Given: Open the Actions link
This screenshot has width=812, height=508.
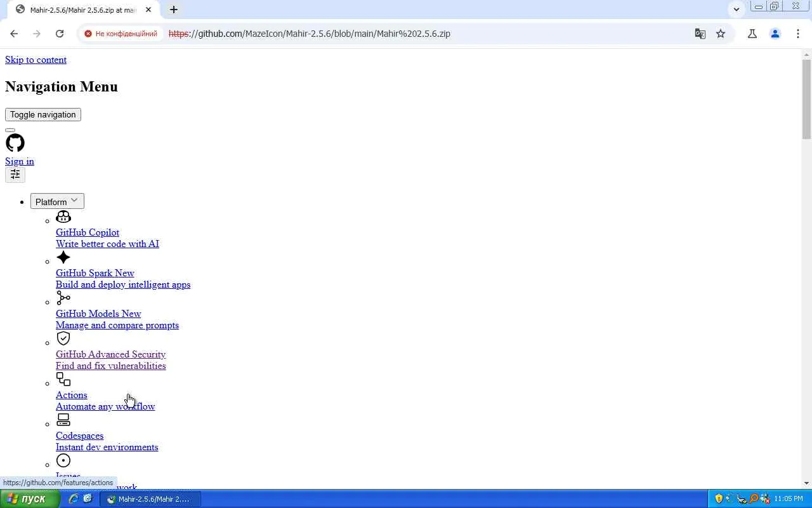Looking at the screenshot, I should 72,395.
